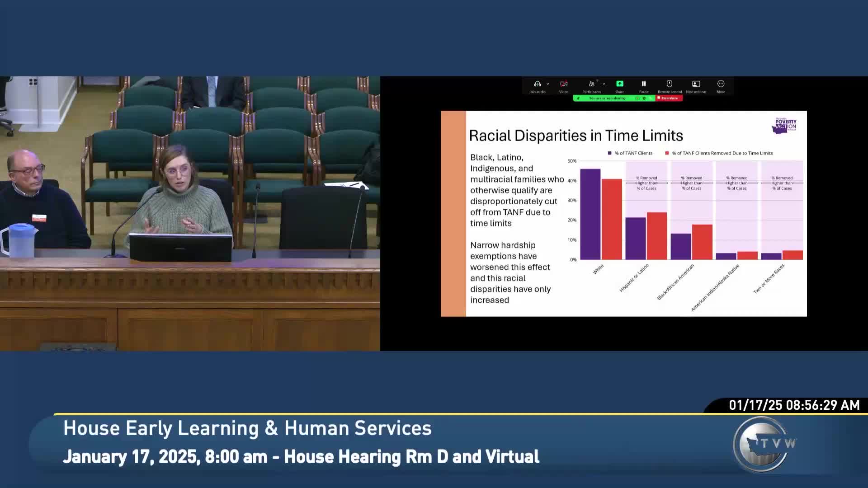Open the Participants panel icon
868x488 pixels.
tap(591, 84)
